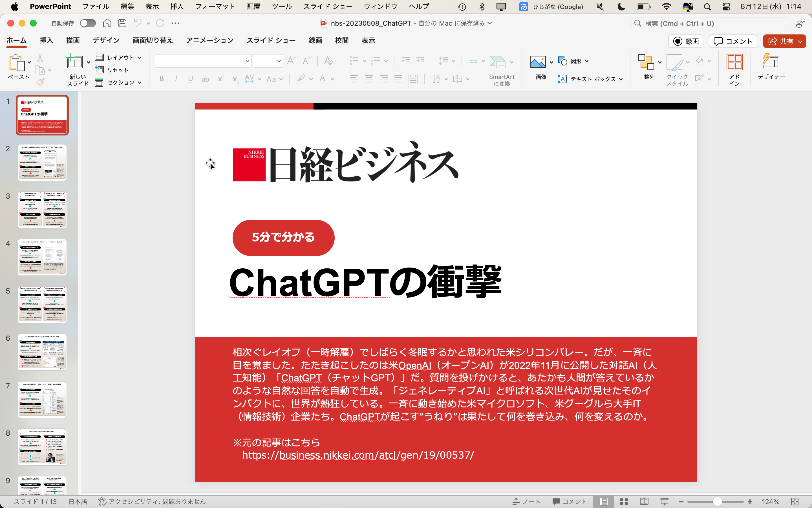Click the fit slide to window icon
This screenshot has height=508, width=812.
[795, 501]
